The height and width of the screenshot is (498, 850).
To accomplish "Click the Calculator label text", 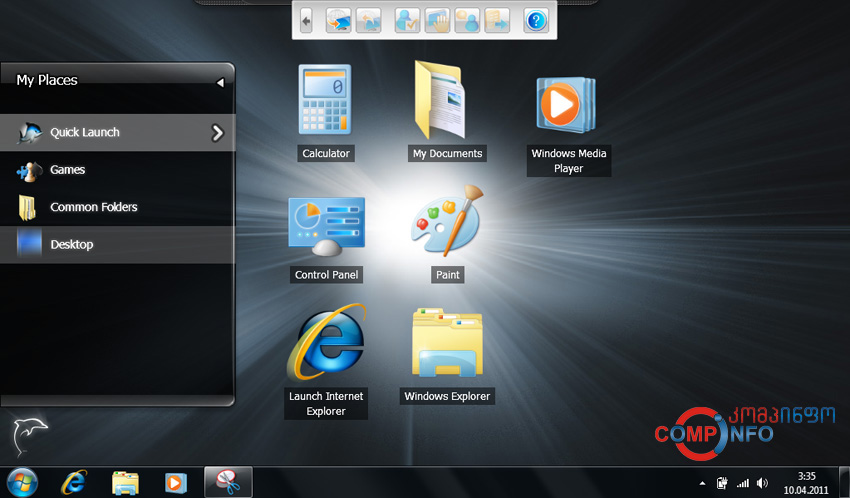I will [x=326, y=153].
